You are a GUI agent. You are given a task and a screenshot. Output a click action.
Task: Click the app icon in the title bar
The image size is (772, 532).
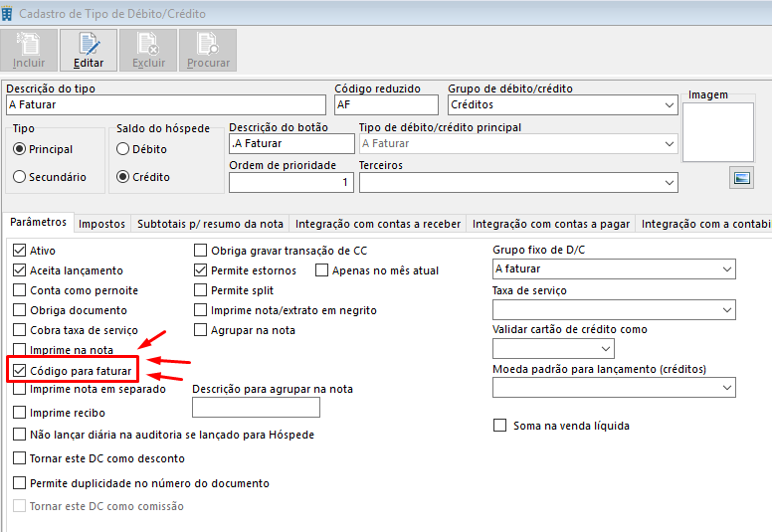coord(7,14)
